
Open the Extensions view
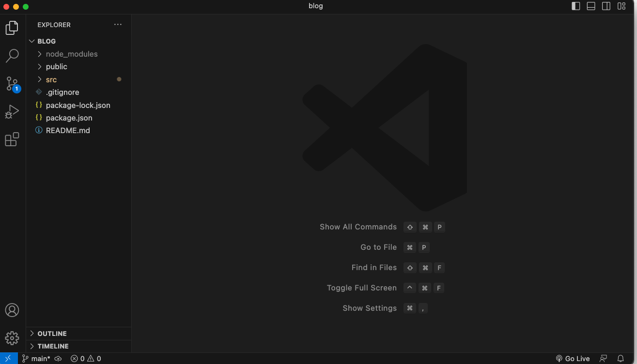tap(12, 139)
